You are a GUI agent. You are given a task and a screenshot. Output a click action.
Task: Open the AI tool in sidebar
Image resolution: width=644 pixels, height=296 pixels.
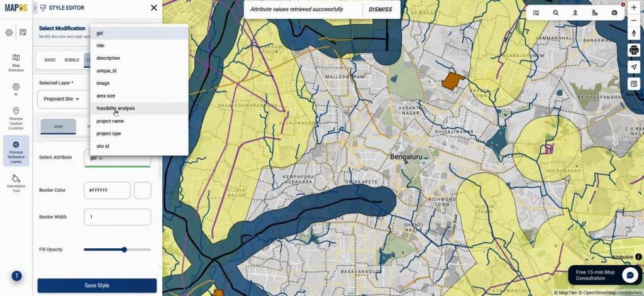click(16, 89)
